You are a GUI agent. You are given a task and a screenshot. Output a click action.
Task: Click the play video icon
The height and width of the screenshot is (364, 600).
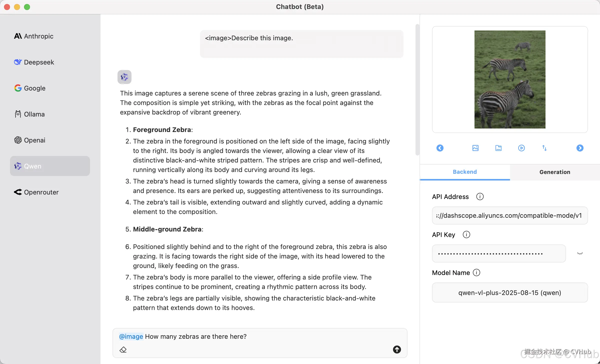(x=521, y=148)
